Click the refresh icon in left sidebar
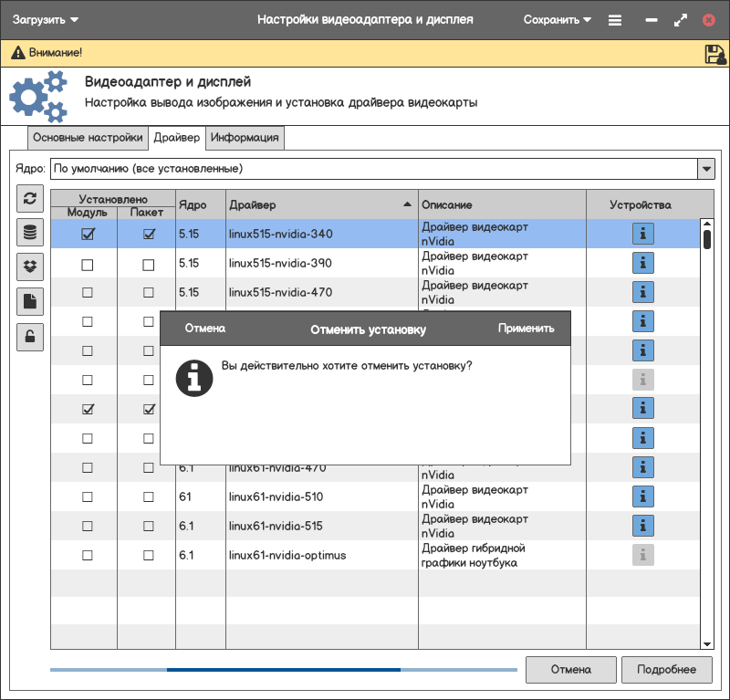 [30, 198]
